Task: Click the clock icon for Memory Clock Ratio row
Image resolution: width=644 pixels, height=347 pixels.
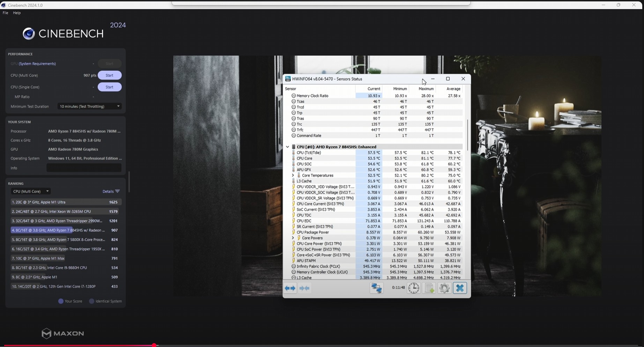Action: [x=294, y=96]
